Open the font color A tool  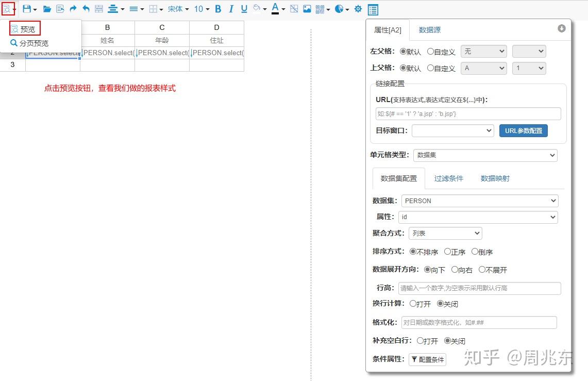point(275,9)
